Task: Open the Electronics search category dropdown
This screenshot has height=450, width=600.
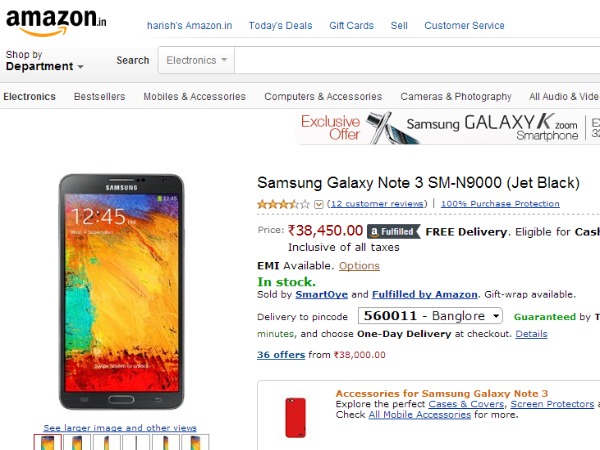Action: [196, 60]
